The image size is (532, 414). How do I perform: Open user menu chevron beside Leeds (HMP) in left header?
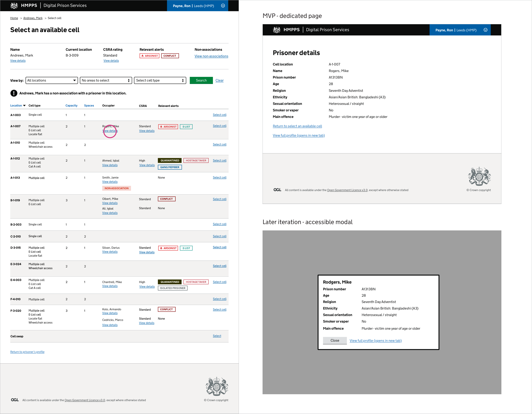(223, 6)
